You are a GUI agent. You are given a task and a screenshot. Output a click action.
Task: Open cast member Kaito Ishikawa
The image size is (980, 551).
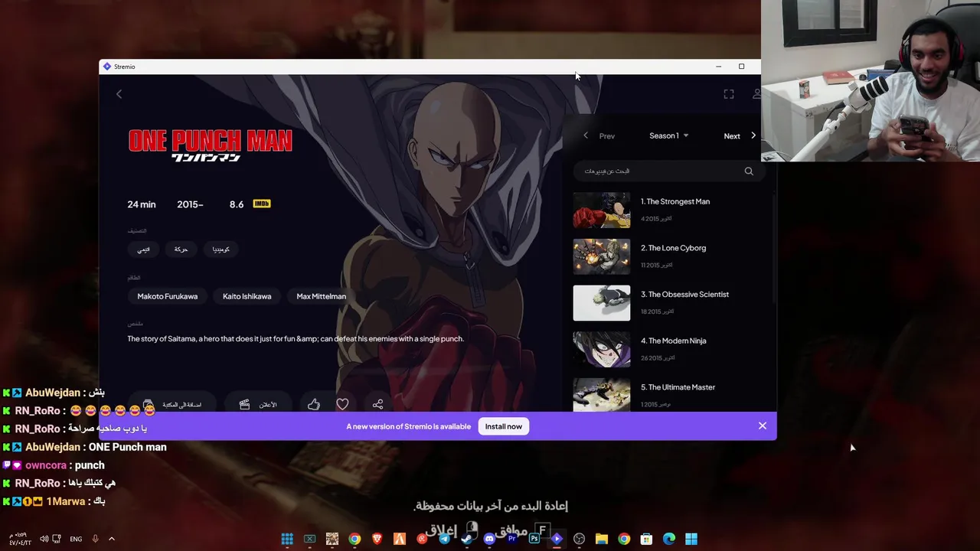point(247,296)
